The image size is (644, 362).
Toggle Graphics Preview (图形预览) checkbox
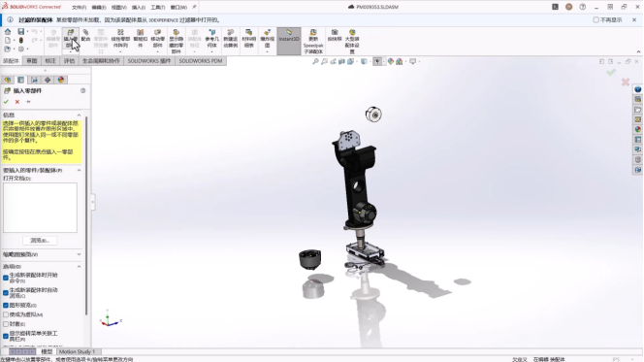pos(6,306)
